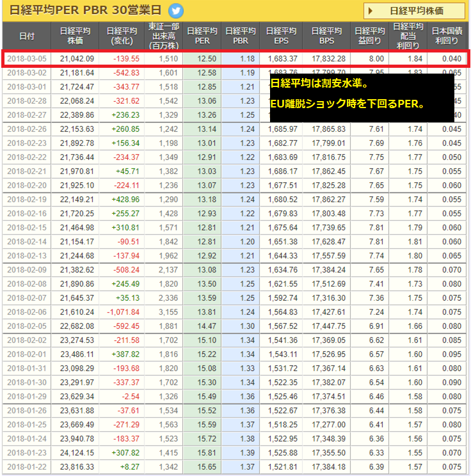Select date cell 2018-01-31
The height and width of the screenshot is (476, 471).
(x=27, y=369)
